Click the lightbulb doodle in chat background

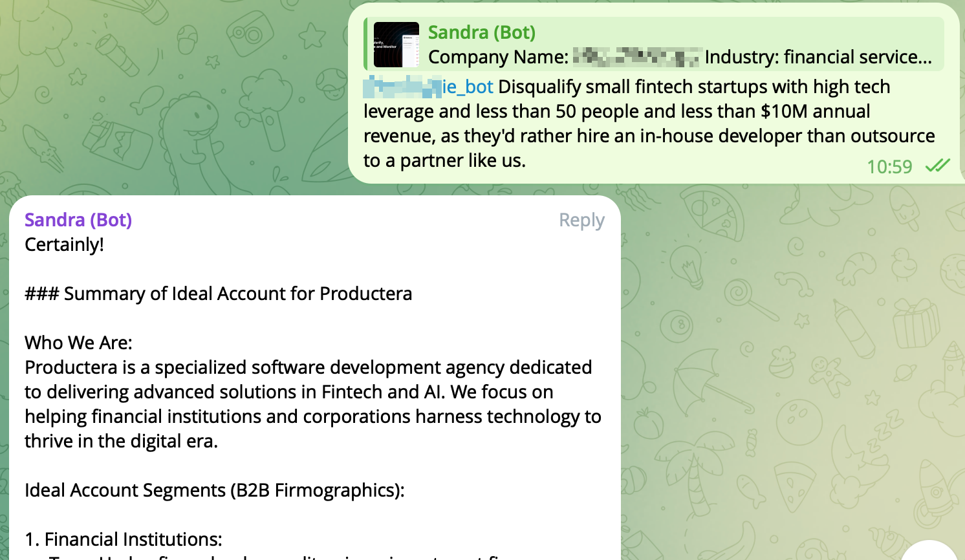(688, 264)
